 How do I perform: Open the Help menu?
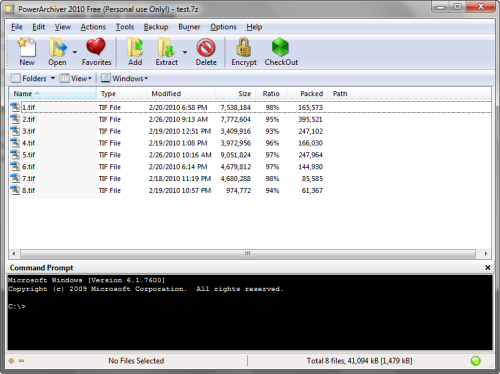pyautogui.click(x=254, y=27)
